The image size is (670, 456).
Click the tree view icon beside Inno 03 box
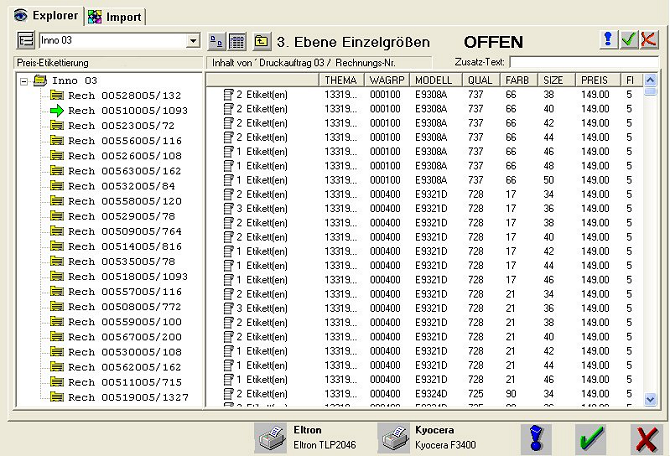[x=26, y=41]
